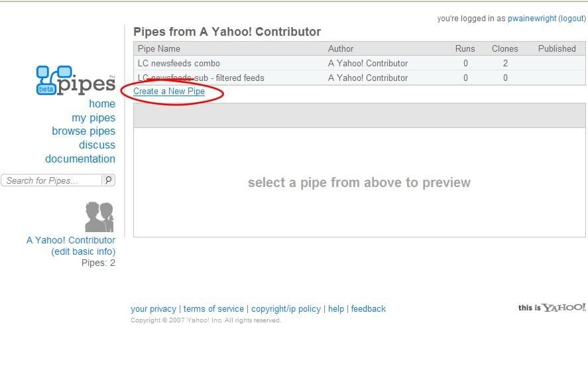Open the help footer link
This screenshot has width=588, height=392.
(336, 309)
